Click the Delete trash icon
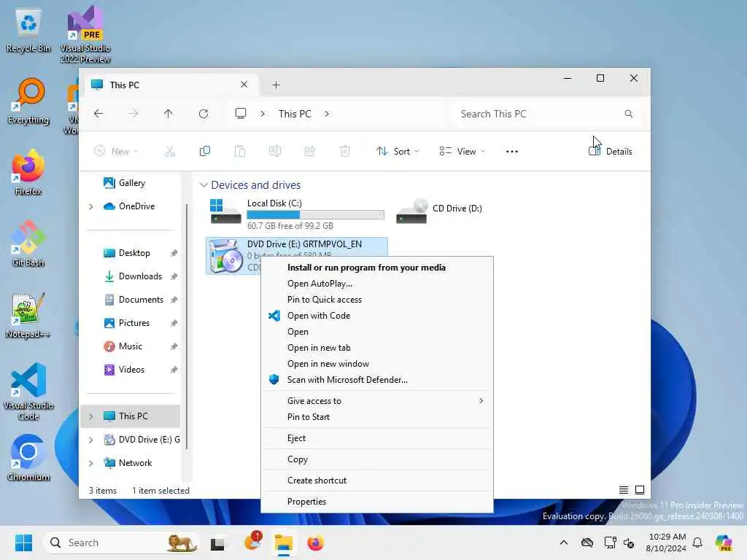This screenshot has width=747, height=560. pos(345,152)
